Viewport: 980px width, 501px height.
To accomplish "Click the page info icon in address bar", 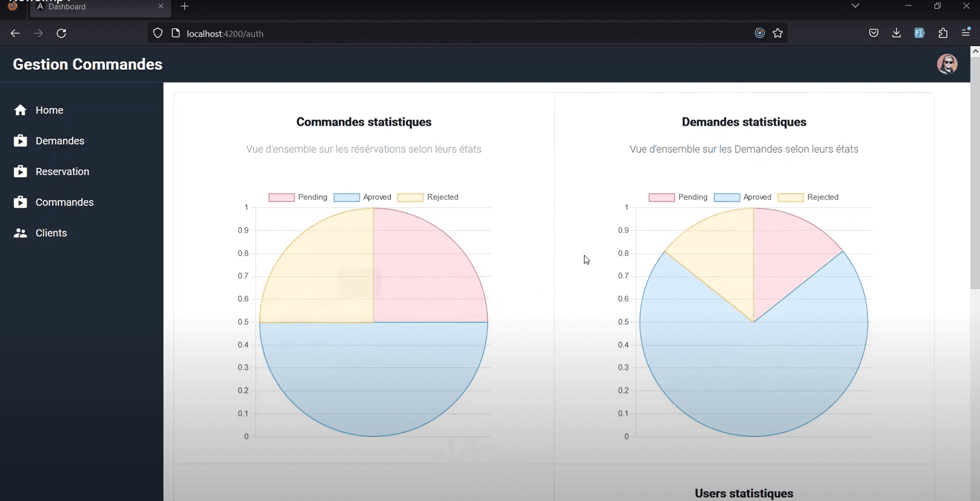I will click(x=176, y=33).
